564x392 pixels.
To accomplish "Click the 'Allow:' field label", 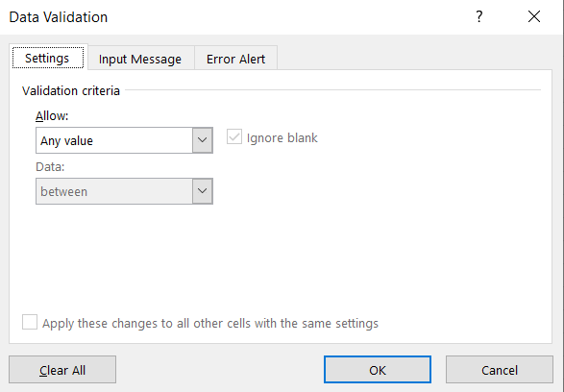I will point(52,116).
